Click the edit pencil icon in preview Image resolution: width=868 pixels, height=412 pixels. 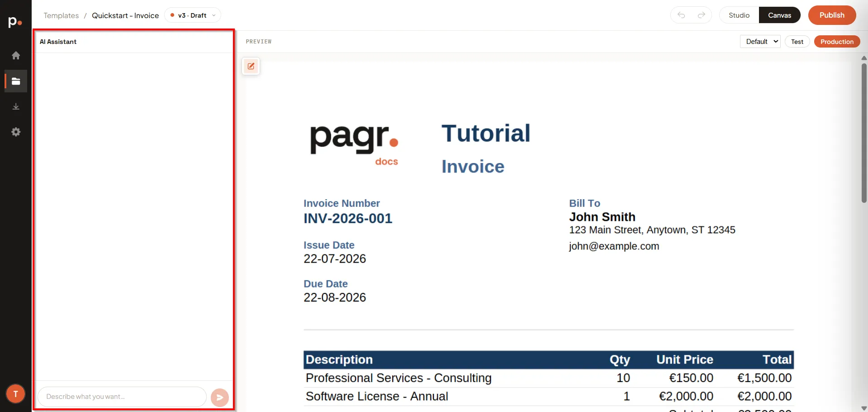point(251,66)
